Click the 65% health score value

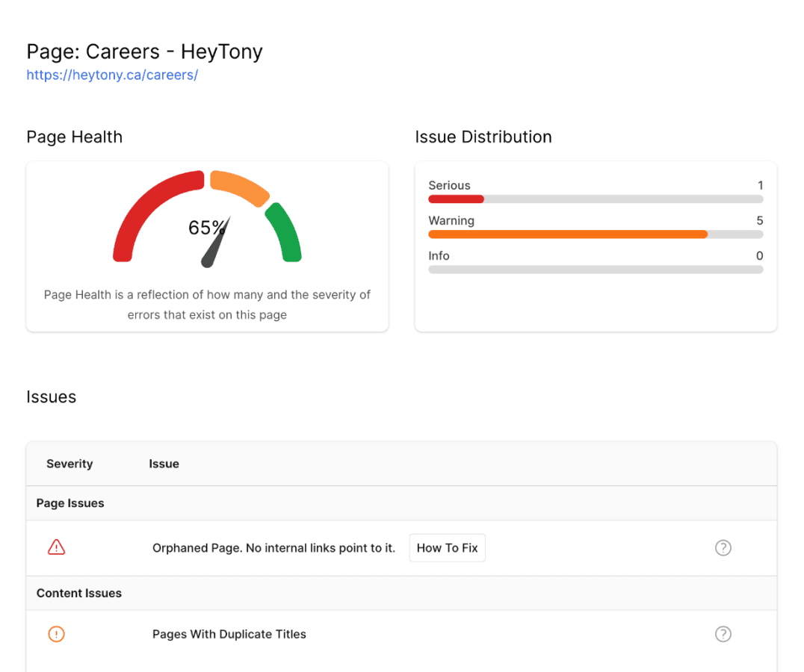point(205,228)
